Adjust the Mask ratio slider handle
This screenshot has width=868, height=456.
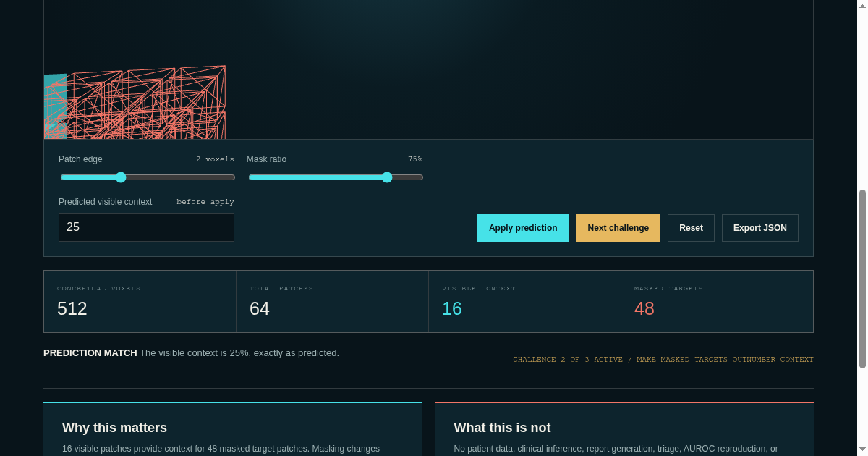(x=387, y=177)
